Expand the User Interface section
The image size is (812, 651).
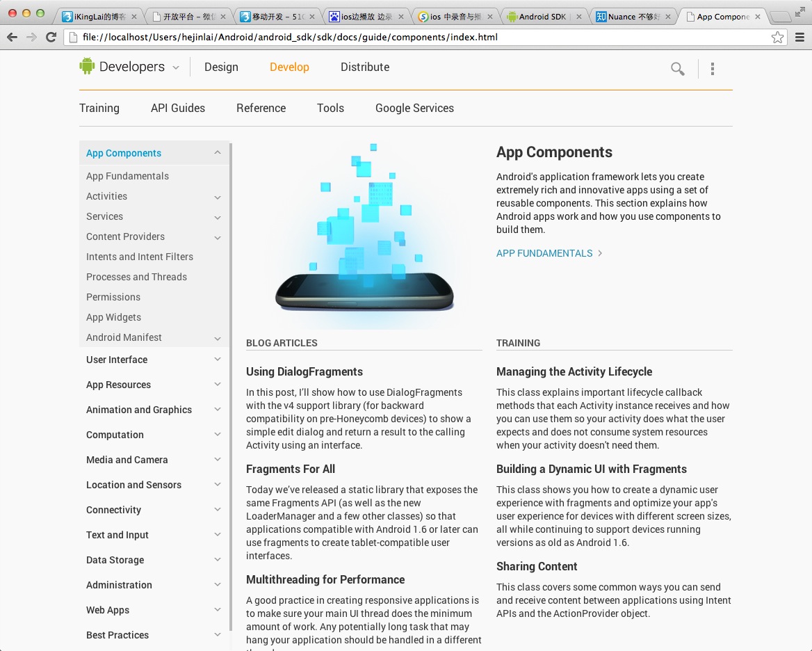point(218,360)
